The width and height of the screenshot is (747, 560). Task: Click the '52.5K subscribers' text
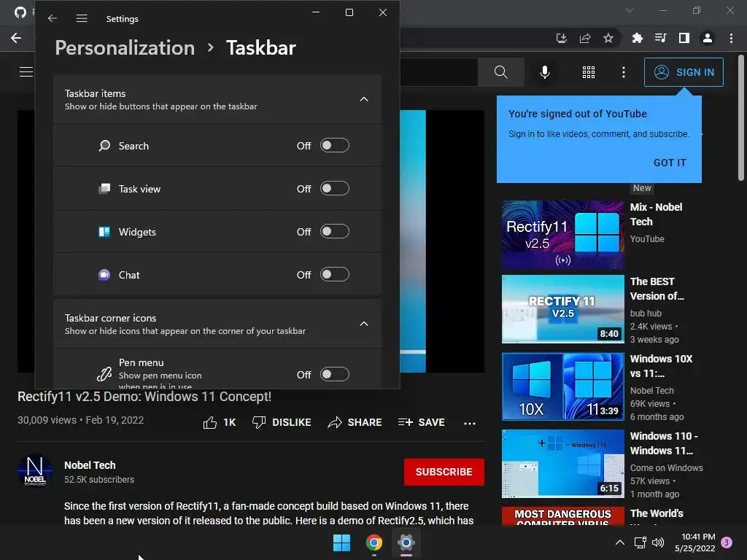pos(99,480)
